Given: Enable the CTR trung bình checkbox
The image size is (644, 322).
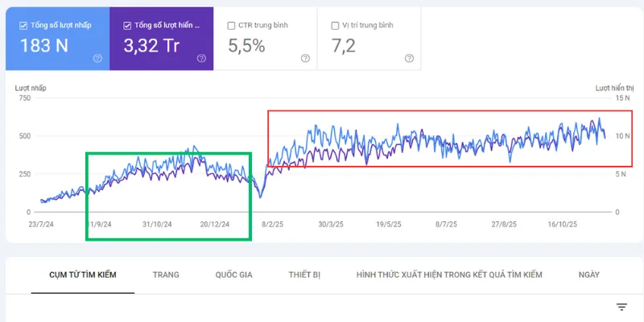Looking at the screenshot, I should tap(232, 25).
